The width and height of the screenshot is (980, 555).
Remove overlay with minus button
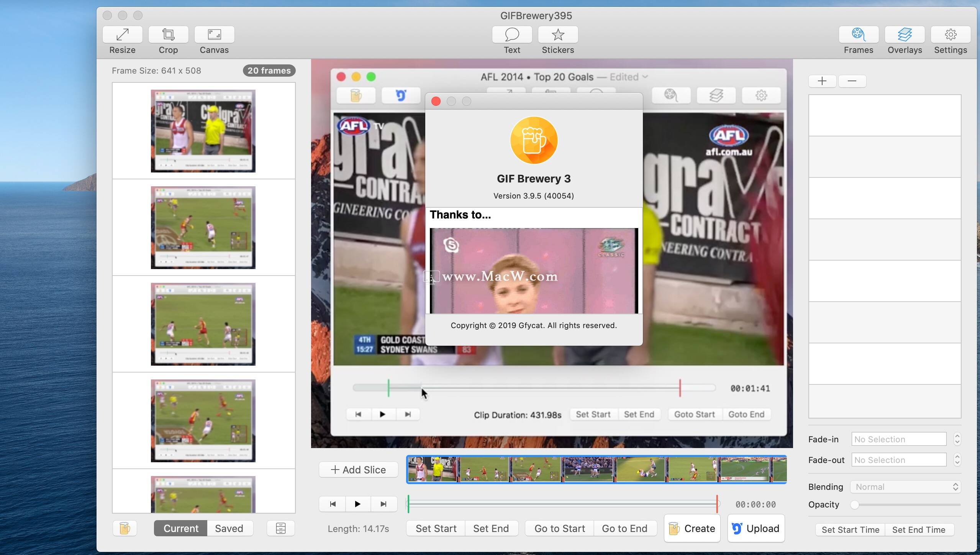852,81
